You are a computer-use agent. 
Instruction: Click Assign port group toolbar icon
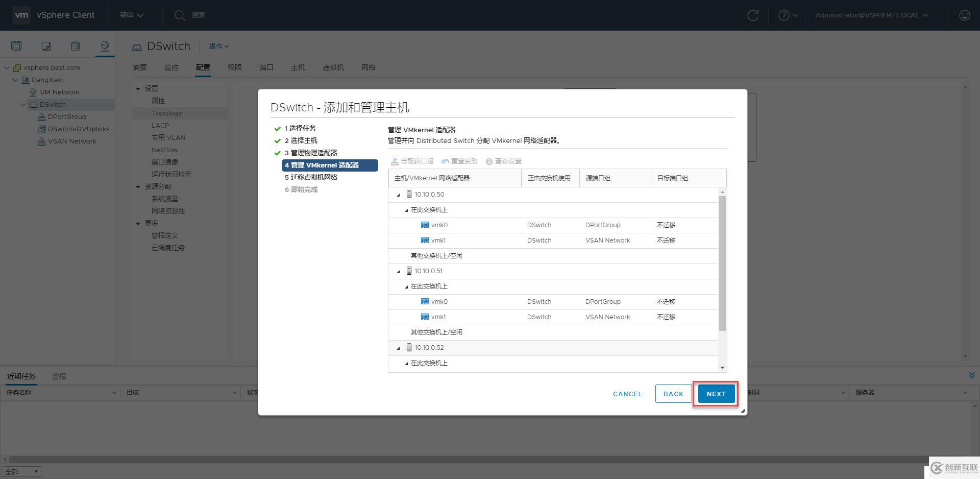395,161
